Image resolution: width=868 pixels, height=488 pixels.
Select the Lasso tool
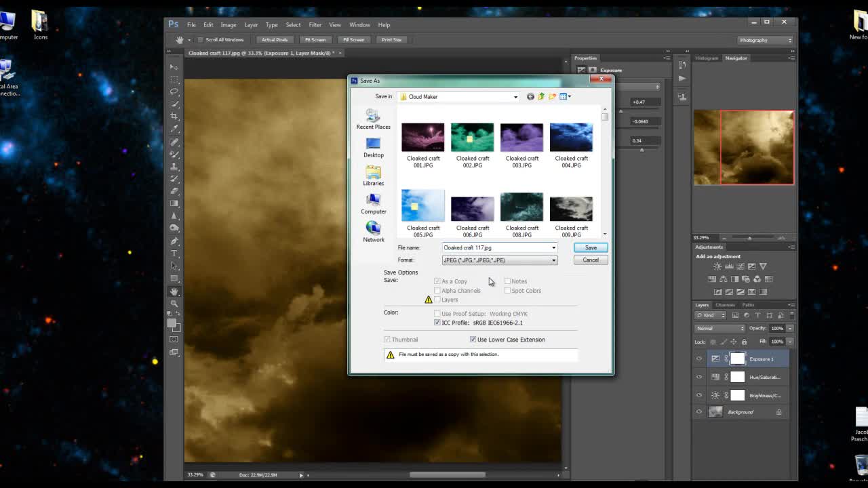pos(174,91)
